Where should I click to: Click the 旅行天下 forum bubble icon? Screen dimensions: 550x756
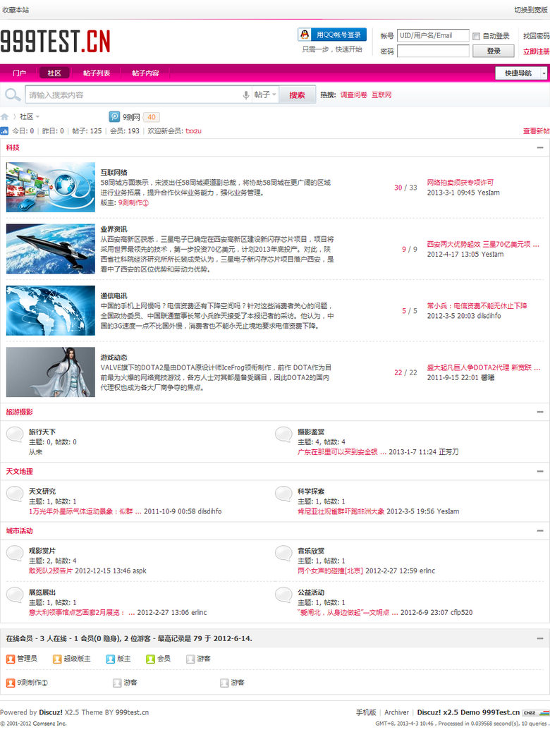[x=15, y=434]
